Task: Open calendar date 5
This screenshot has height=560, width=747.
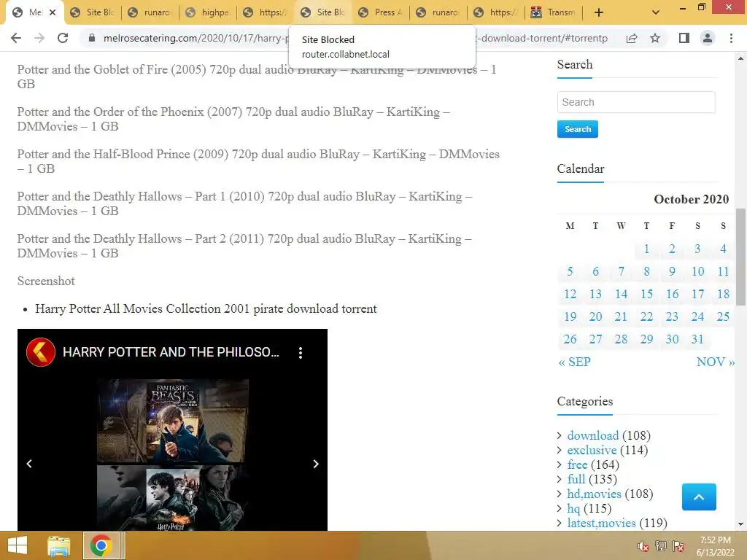Action: click(570, 271)
